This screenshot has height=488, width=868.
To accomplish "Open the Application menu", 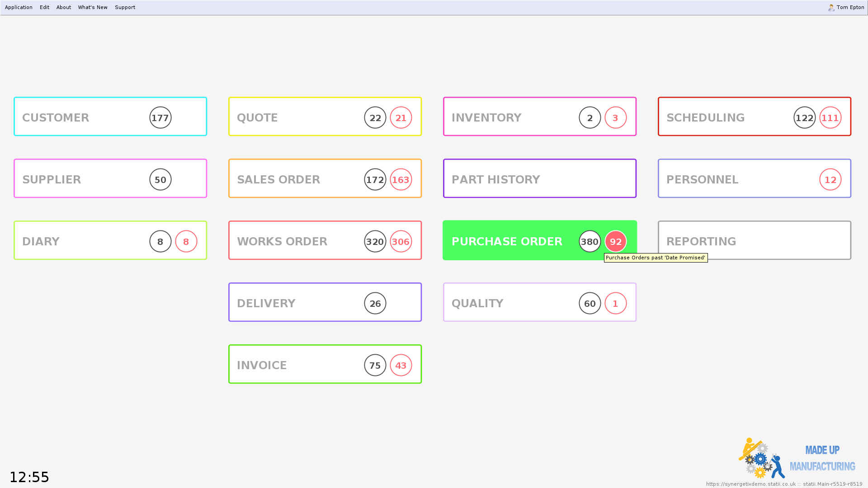I will click(19, 7).
